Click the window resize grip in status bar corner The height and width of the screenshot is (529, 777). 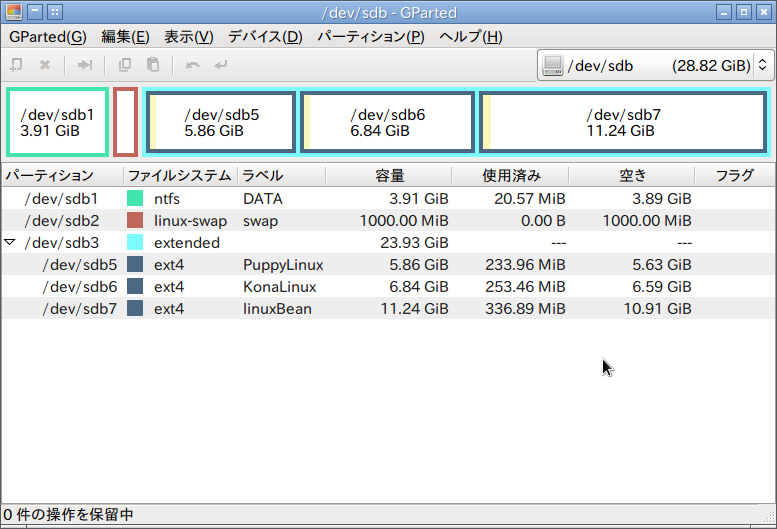click(769, 517)
